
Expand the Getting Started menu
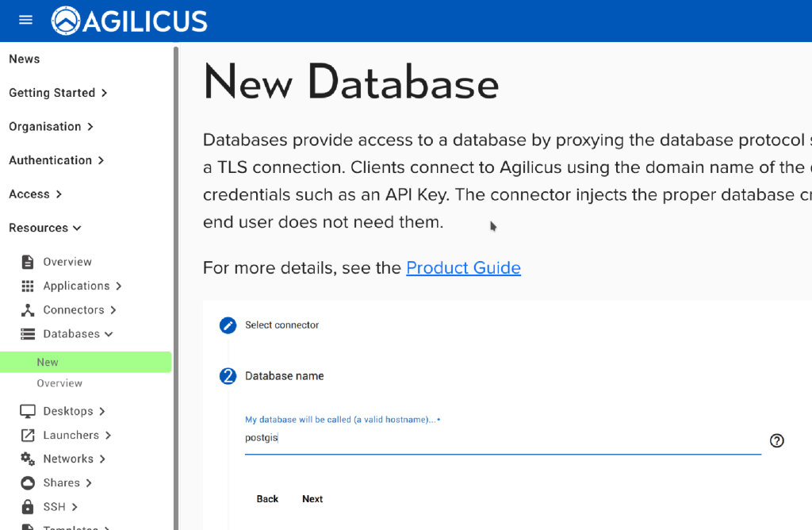point(58,93)
